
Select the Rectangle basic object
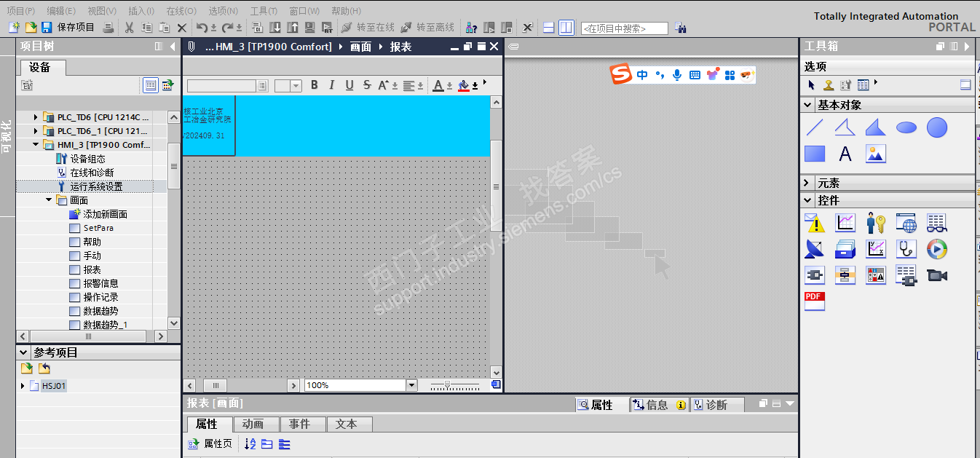pyautogui.click(x=815, y=154)
